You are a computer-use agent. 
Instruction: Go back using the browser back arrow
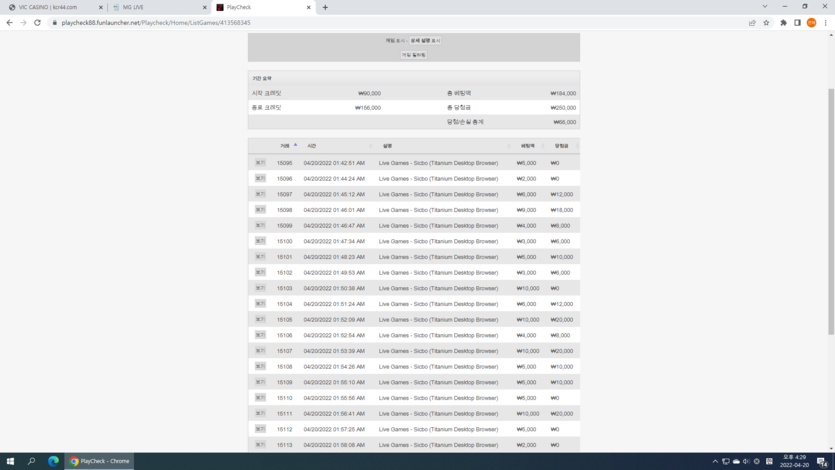coord(10,23)
